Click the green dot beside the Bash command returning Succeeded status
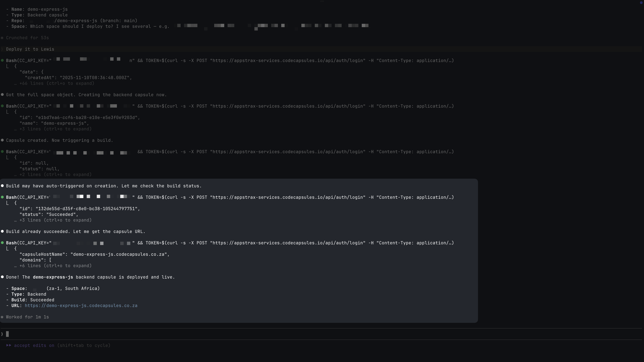The height and width of the screenshot is (362, 644). (3, 197)
